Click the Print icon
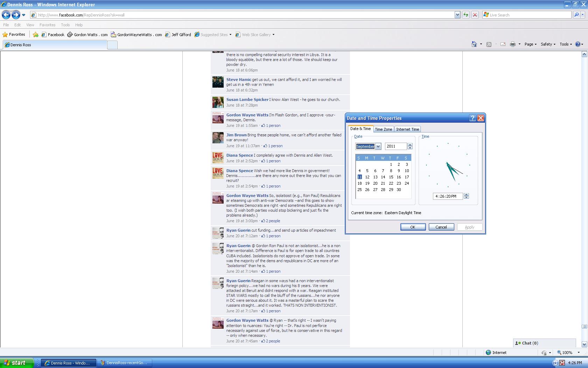The image size is (588, 368). (x=513, y=44)
